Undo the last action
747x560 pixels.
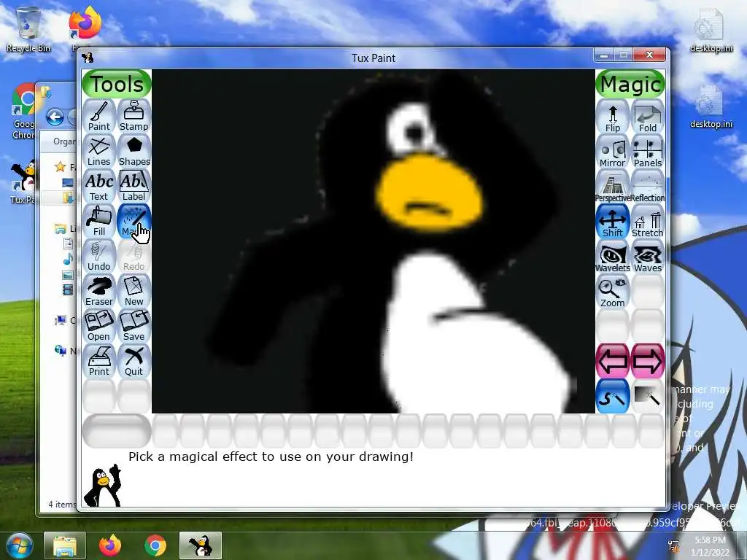click(99, 256)
